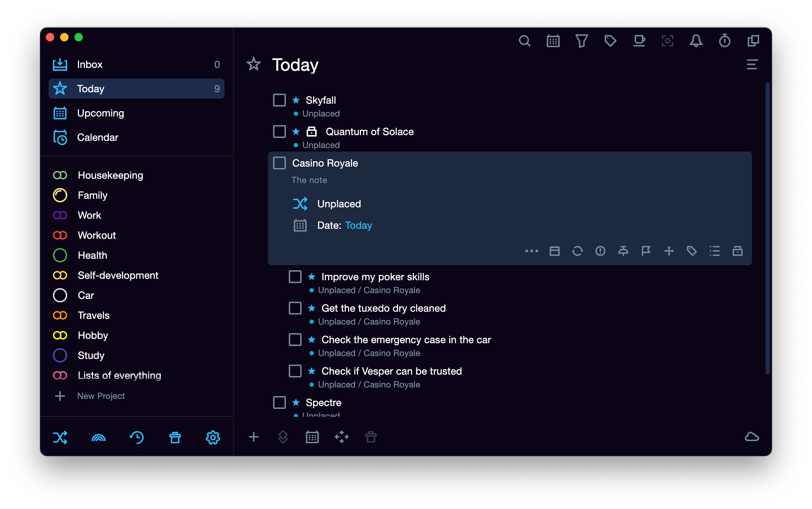
Task: Click the shuffle icon in sidebar bottom bar
Action: [60, 438]
